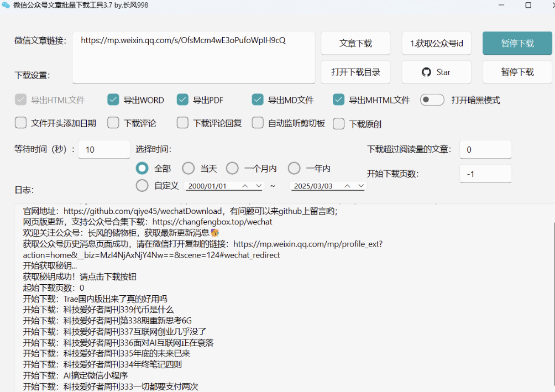Toggle the 导出WORD checkbox
555x392 pixels.
(113, 100)
